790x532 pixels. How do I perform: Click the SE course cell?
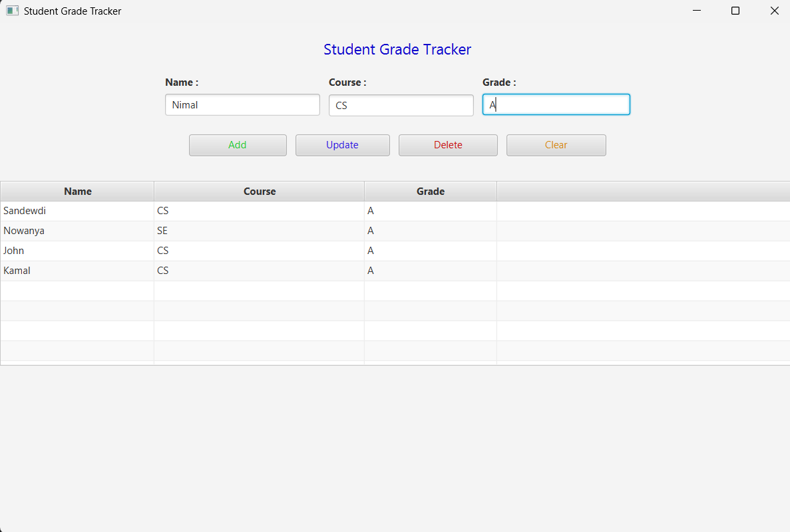259,231
